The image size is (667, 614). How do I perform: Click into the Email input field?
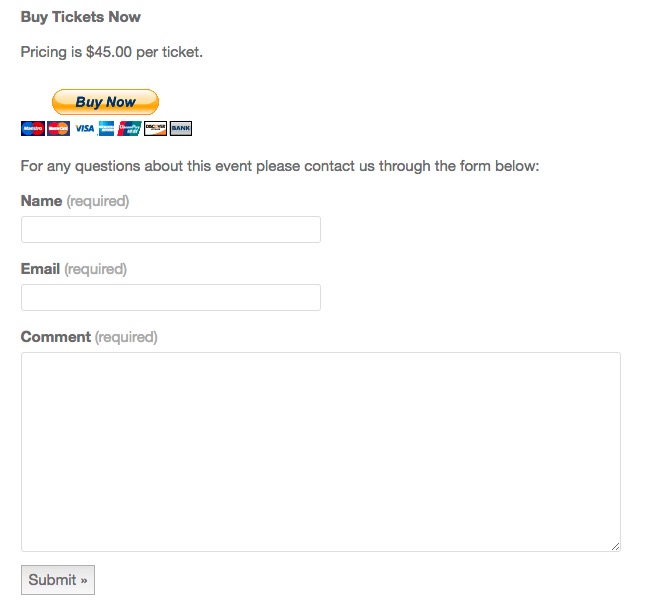[170, 298]
